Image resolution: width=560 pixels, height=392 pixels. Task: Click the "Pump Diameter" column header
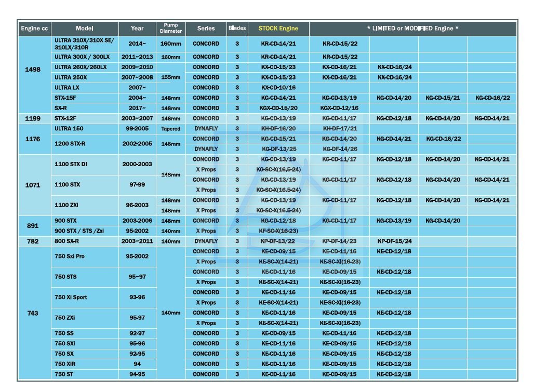pyautogui.click(x=171, y=29)
